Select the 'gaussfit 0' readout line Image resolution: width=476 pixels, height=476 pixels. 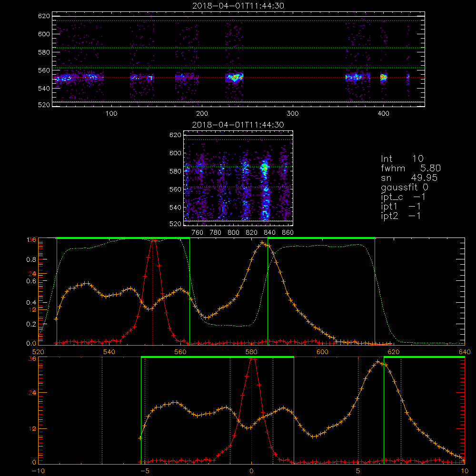coord(404,187)
